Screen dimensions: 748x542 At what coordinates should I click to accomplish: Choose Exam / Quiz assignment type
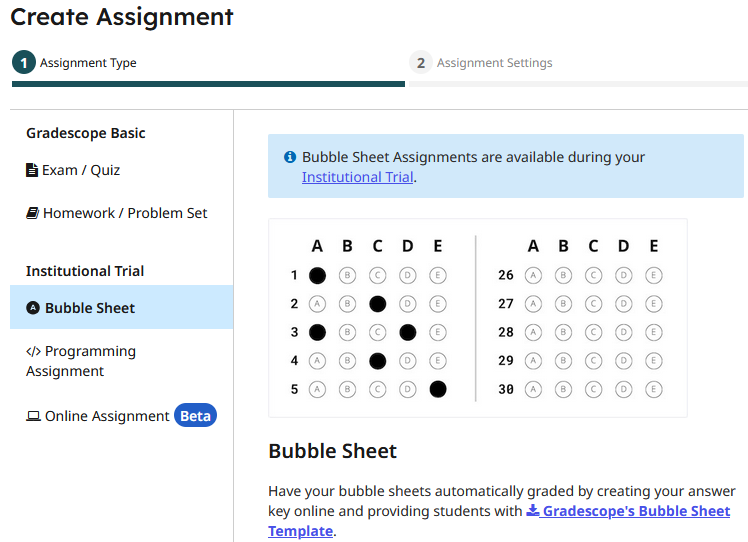coord(80,170)
